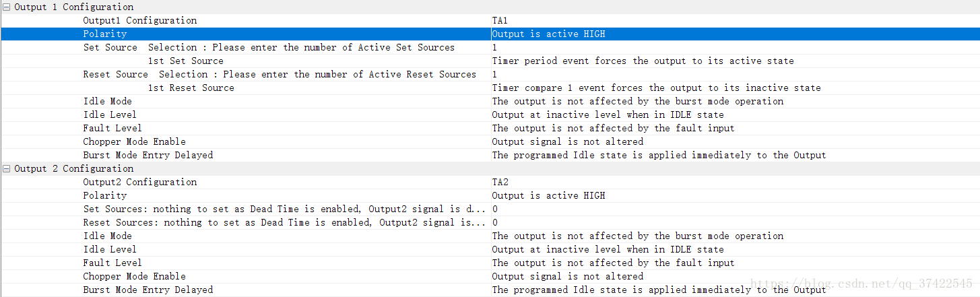
Task: Change Output 1 Burst Mode Entry Delayed value
Action: point(735,155)
